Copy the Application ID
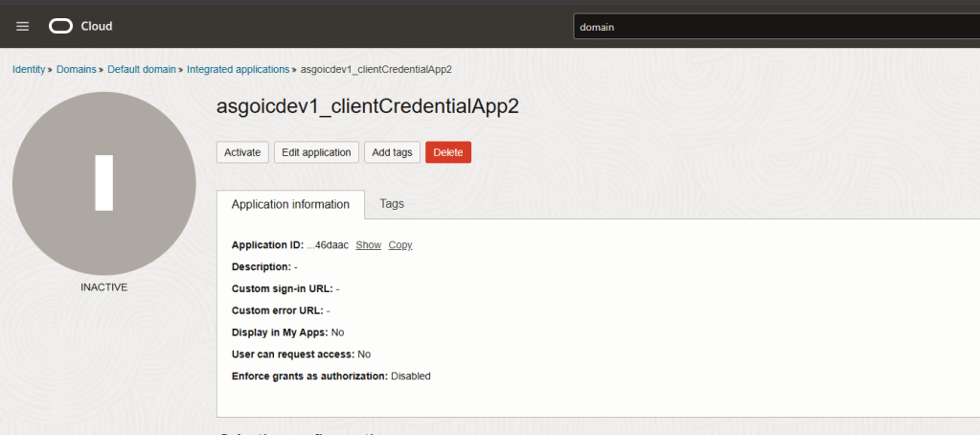Screen dimensions: 980x435 click(x=400, y=245)
